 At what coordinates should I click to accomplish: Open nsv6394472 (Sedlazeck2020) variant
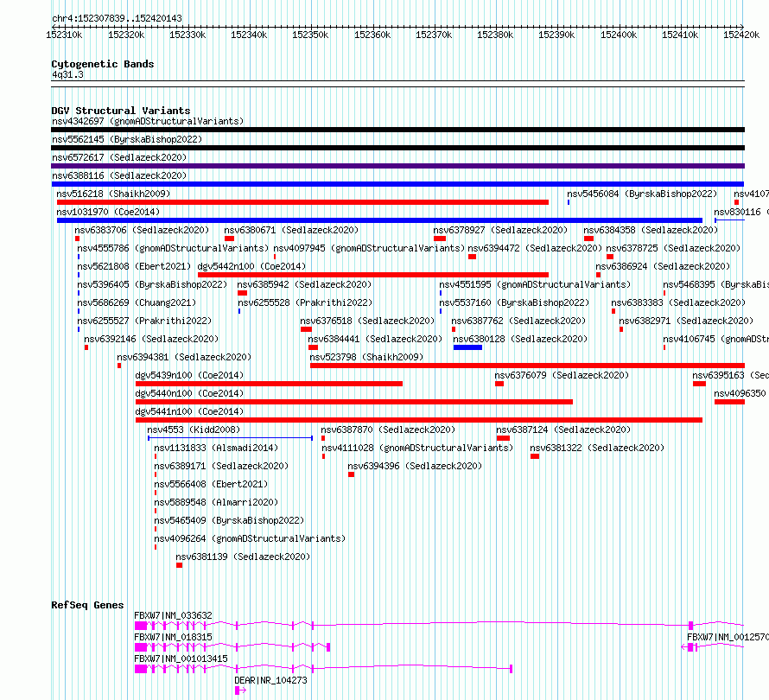pos(535,248)
